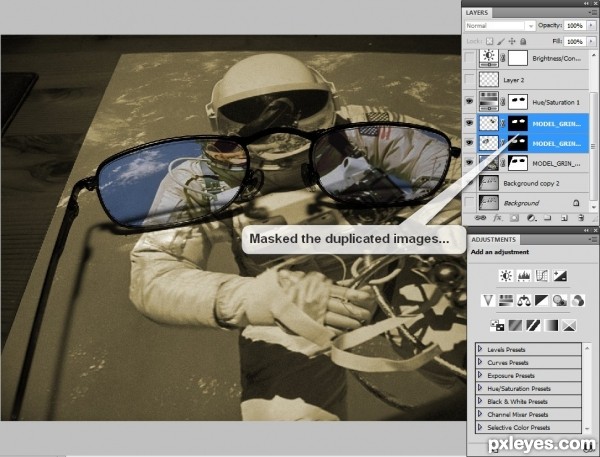Lock image pixels with brush icon
600x457 pixels.
(501, 41)
